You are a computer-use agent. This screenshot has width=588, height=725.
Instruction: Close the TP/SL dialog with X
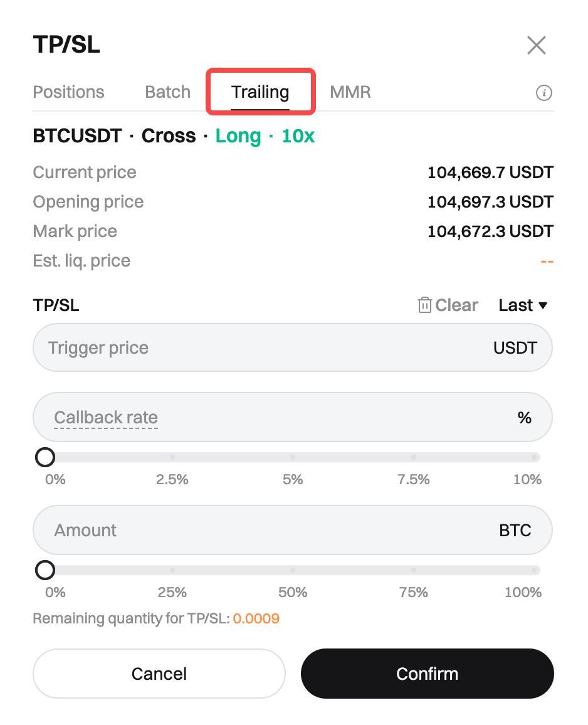537,45
